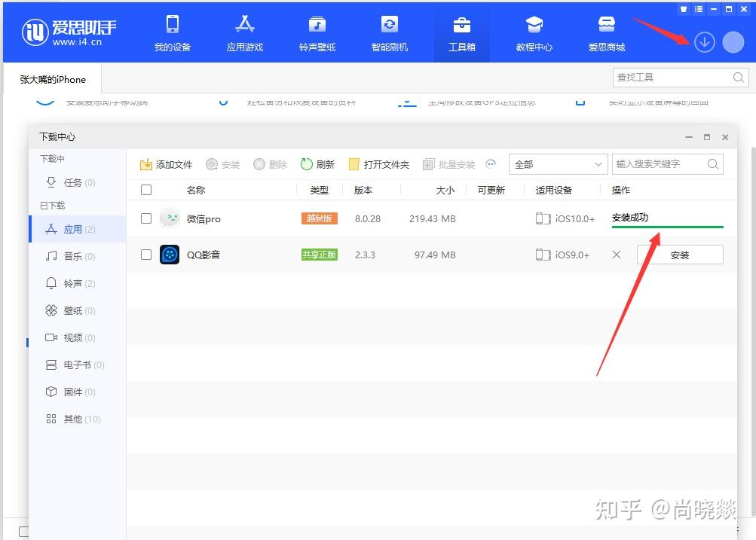756x540 pixels.
Task: Open the 我的设备 section
Action: pyautogui.click(x=172, y=32)
